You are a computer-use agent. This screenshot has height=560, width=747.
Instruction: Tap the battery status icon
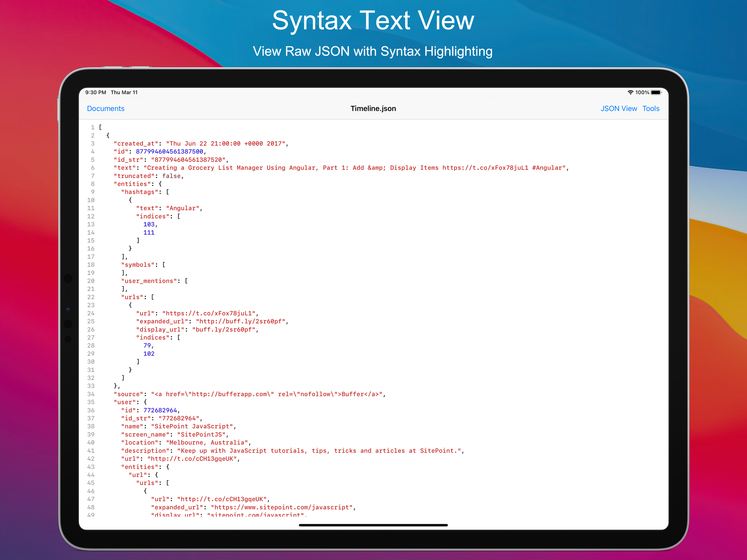(x=656, y=92)
